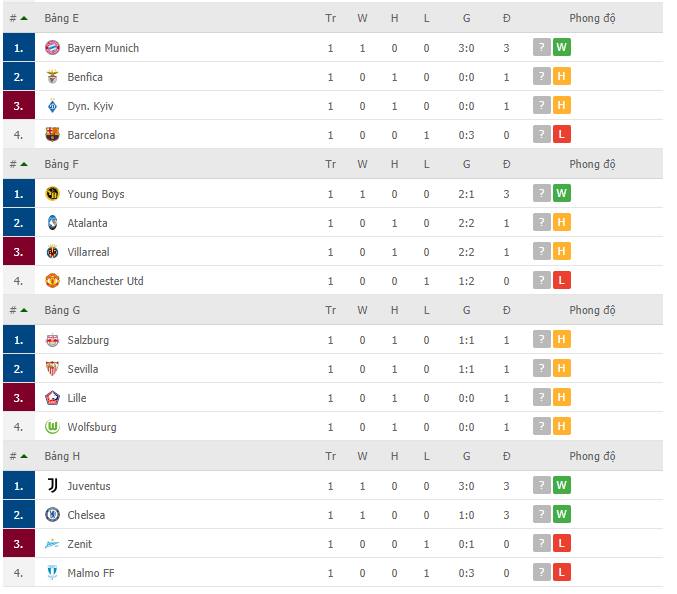Click Bảng F Phong độ column header

point(592,164)
